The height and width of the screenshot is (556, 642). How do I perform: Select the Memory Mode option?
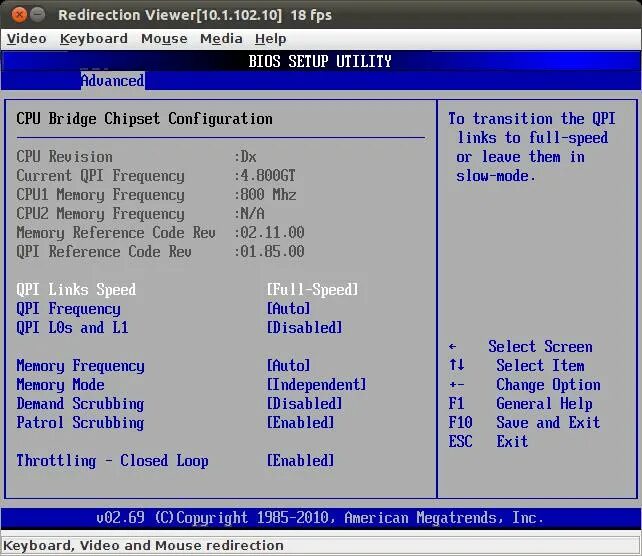tap(60, 384)
